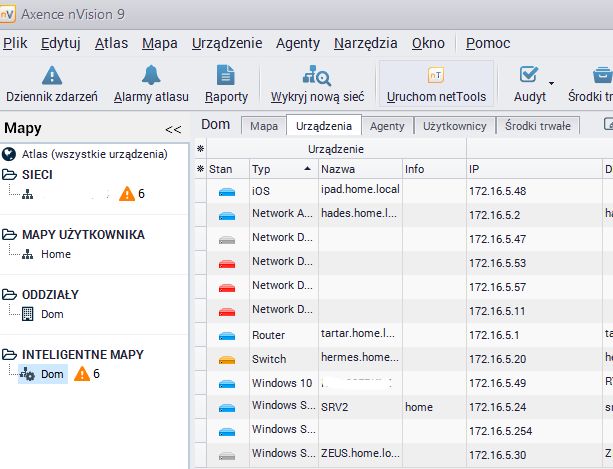613x469 pixels.
Task: Click orange status icon of Switch row
Action: pyautogui.click(x=227, y=360)
